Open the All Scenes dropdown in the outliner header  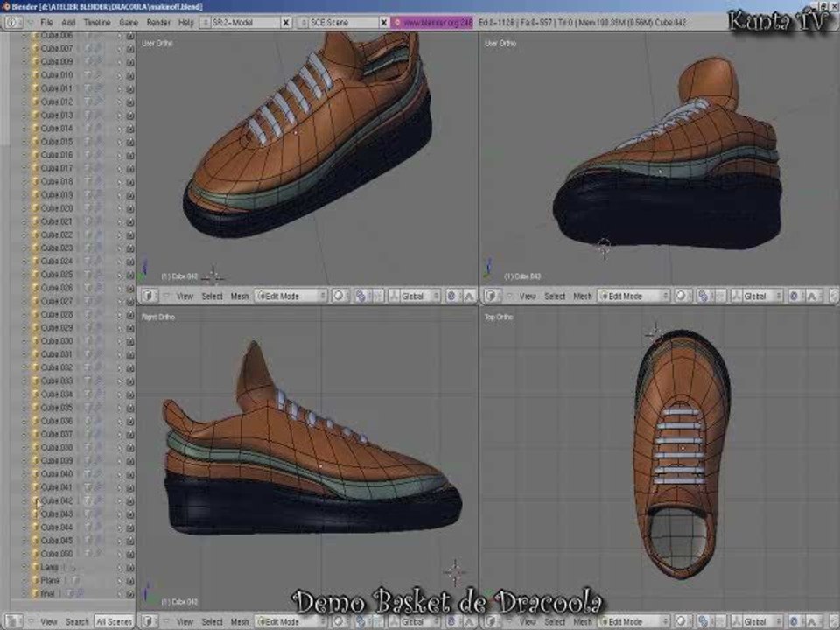(x=114, y=622)
